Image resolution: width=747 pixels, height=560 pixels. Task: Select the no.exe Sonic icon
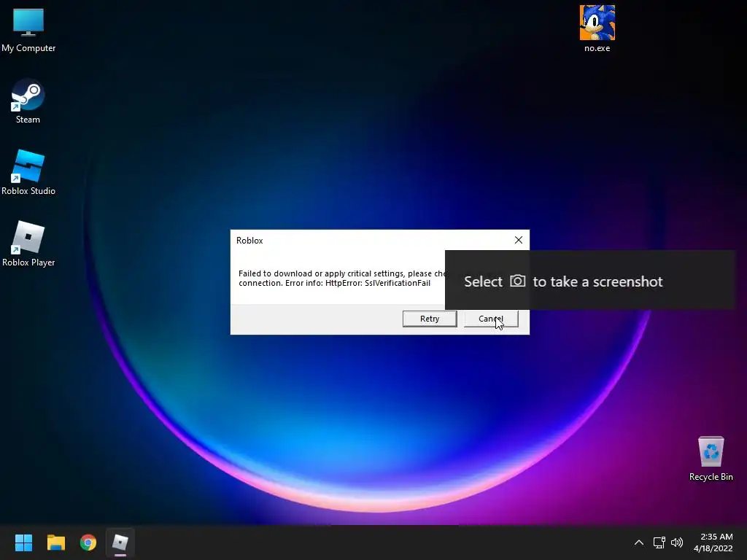pyautogui.click(x=597, y=28)
